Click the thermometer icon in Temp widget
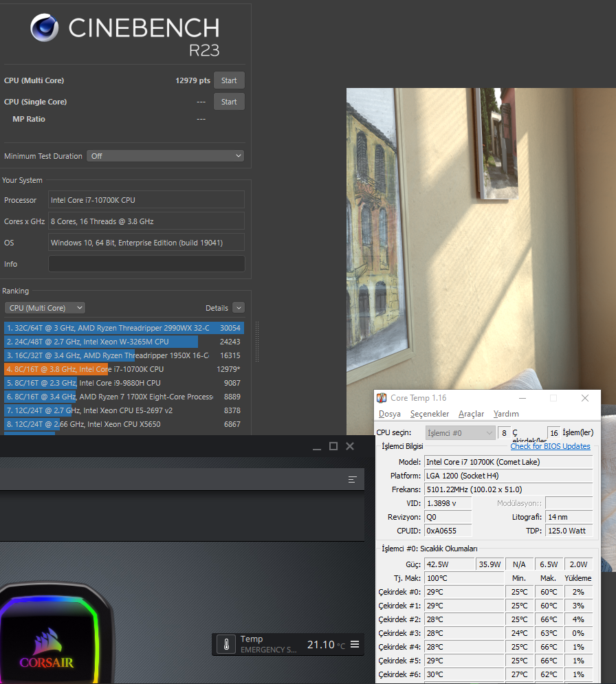This screenshot has height=684, width=616. [x=226, y=644]
